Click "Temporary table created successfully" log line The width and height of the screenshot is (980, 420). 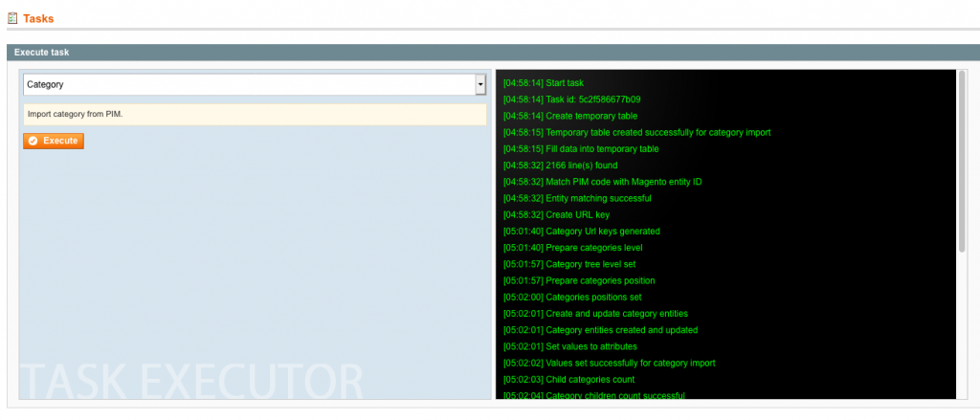pos(636,132)
